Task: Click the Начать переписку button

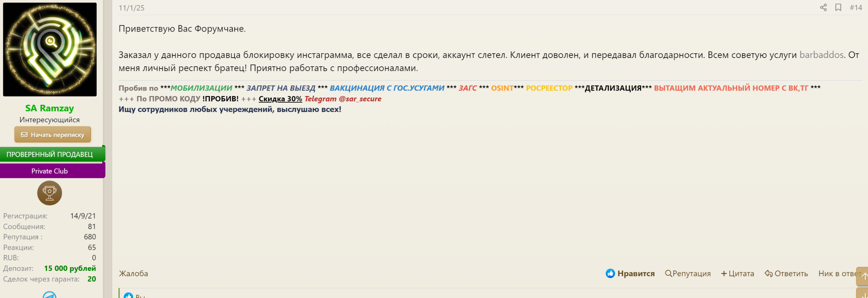Action: coord(53,134)
